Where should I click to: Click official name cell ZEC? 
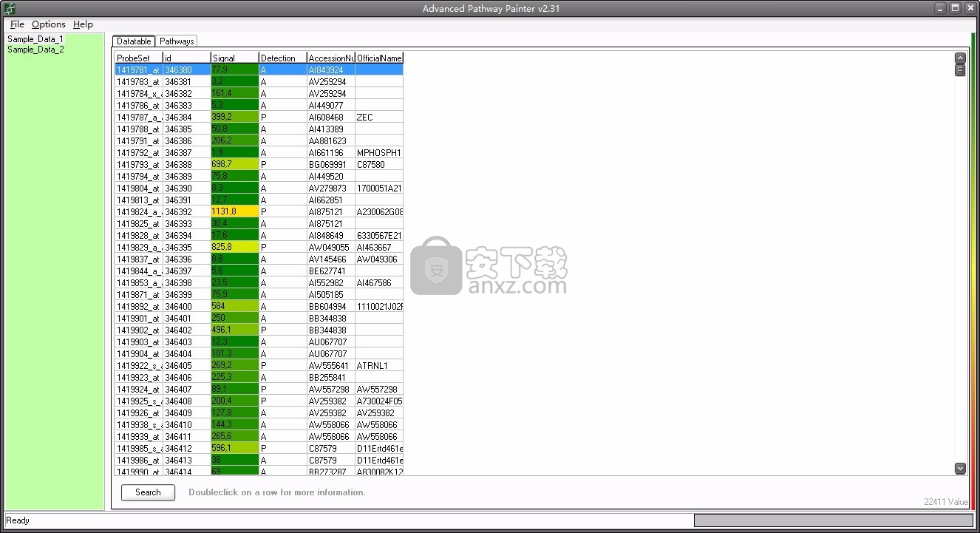(x=379, y=117)
